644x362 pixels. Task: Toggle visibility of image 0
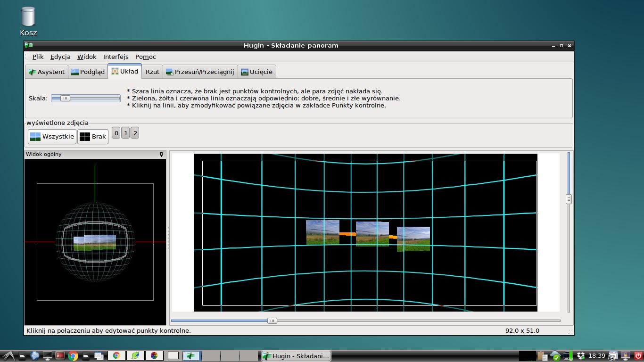coord(116,133)
